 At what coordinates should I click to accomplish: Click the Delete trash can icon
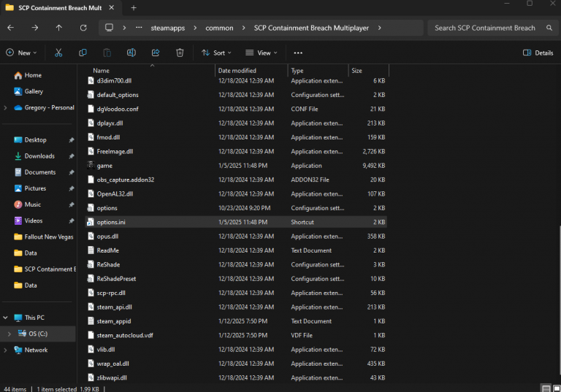click(x=180, y=53)
